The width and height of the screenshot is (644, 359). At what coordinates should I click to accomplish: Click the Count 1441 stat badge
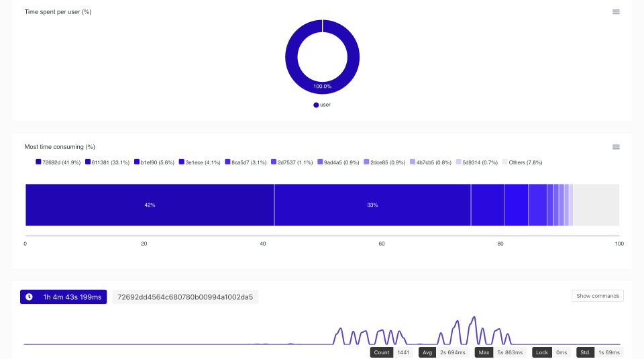(x=391, y=352)
